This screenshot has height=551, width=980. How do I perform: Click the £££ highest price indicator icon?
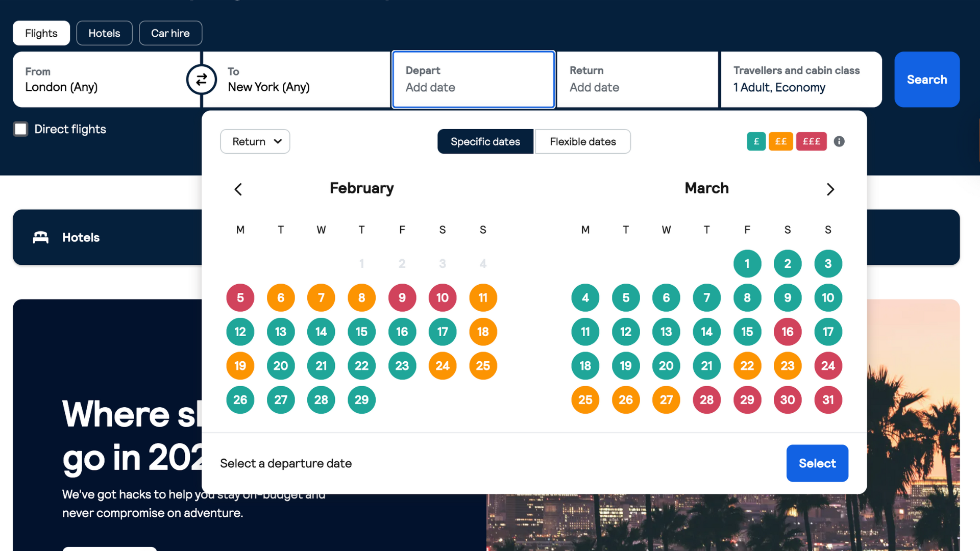click(811, 141)
